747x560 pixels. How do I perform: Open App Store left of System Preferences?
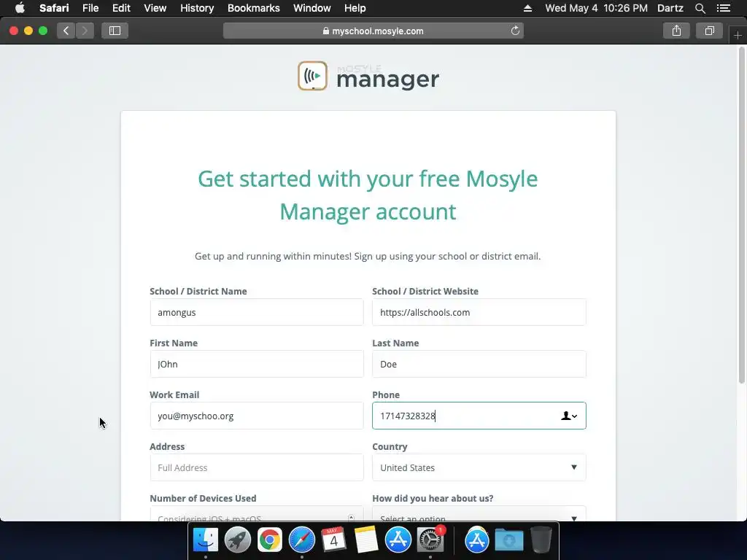398,540
